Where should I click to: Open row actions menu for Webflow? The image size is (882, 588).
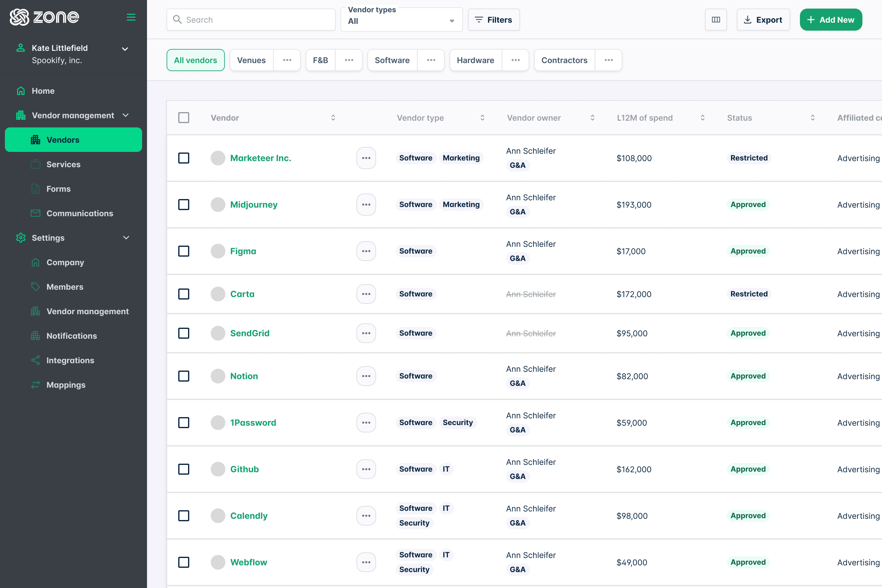click(x=366, y=562)
